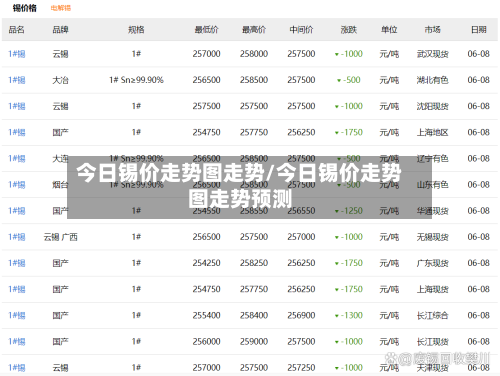Open 1#锡 link in 无锡现货 row

point(17,237)
